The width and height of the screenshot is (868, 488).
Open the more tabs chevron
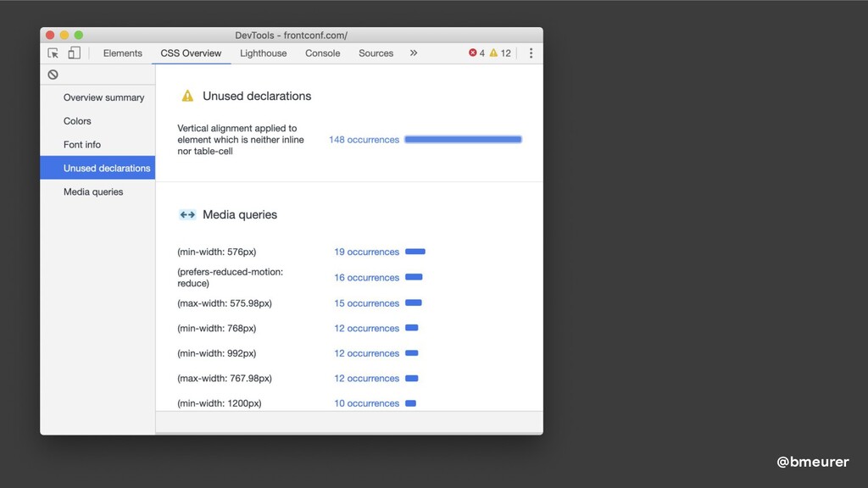tap(414, 53)
